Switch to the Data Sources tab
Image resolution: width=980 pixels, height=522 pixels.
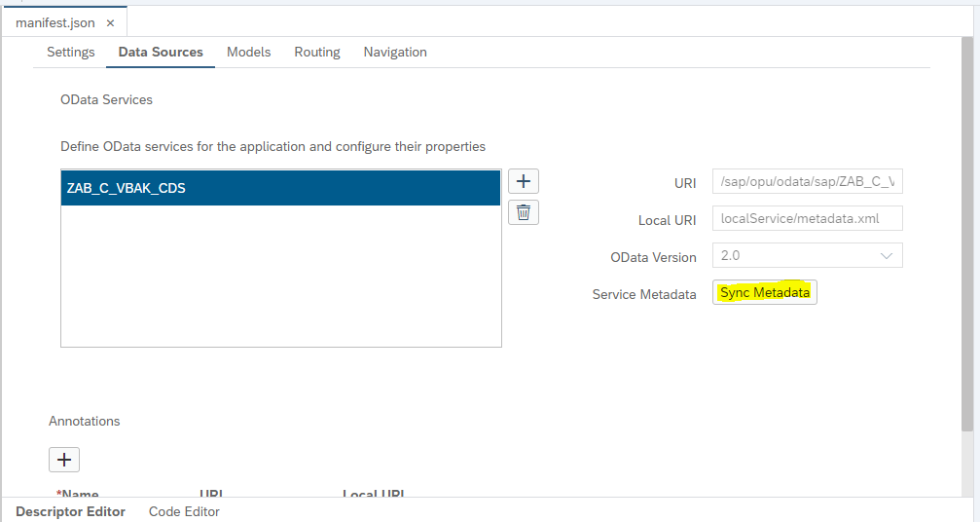[161, 52]
